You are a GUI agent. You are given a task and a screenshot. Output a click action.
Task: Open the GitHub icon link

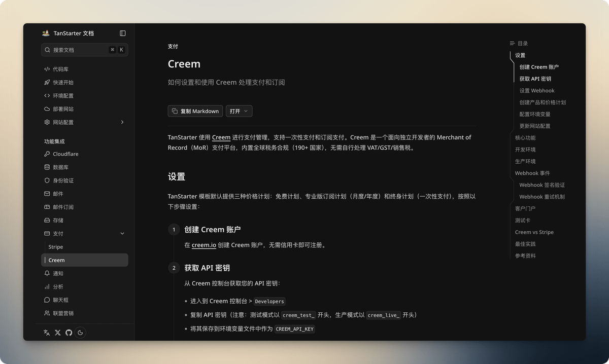pos(69,333)
